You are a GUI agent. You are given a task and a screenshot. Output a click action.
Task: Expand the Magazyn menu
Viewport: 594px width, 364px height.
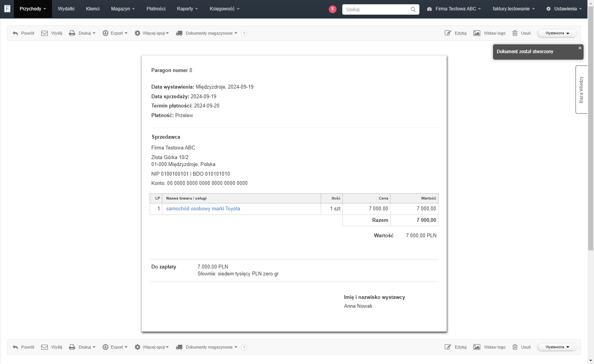(123, 9)
